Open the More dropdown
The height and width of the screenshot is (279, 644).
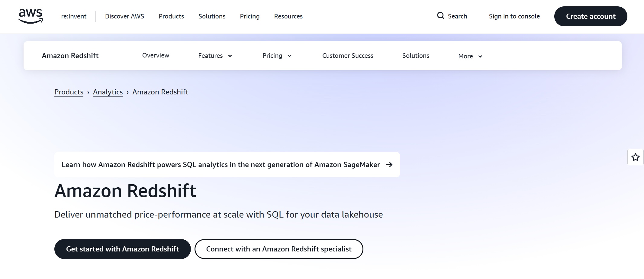pyautogui.click(x=469, y=56)
